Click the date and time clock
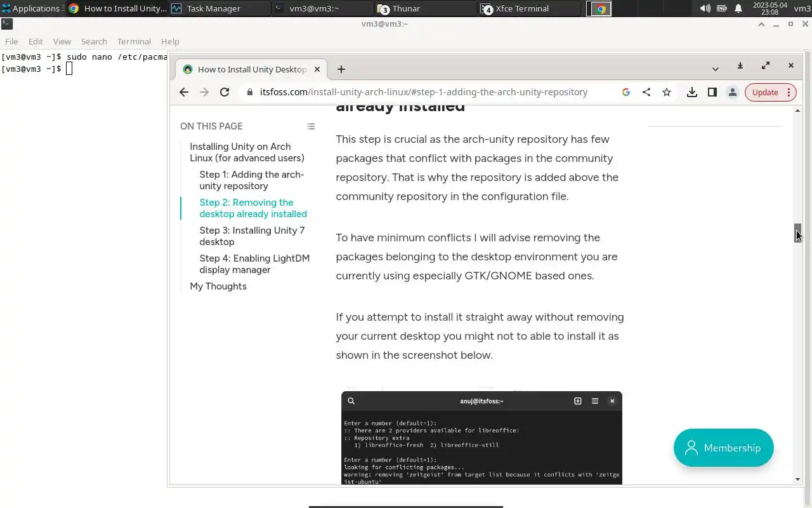 click(x=769, y=8)
